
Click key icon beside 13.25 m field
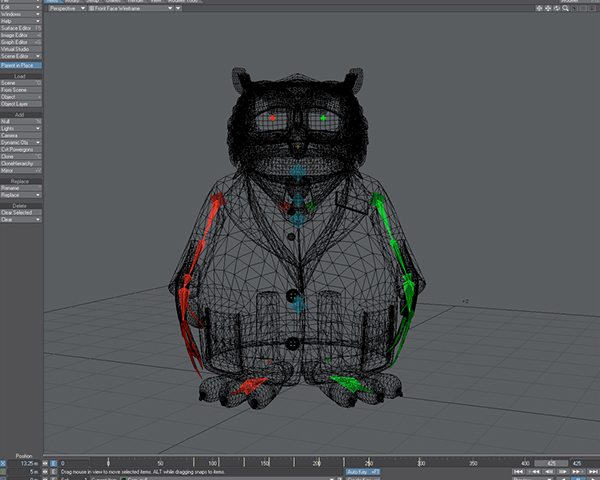pos(45,463)
